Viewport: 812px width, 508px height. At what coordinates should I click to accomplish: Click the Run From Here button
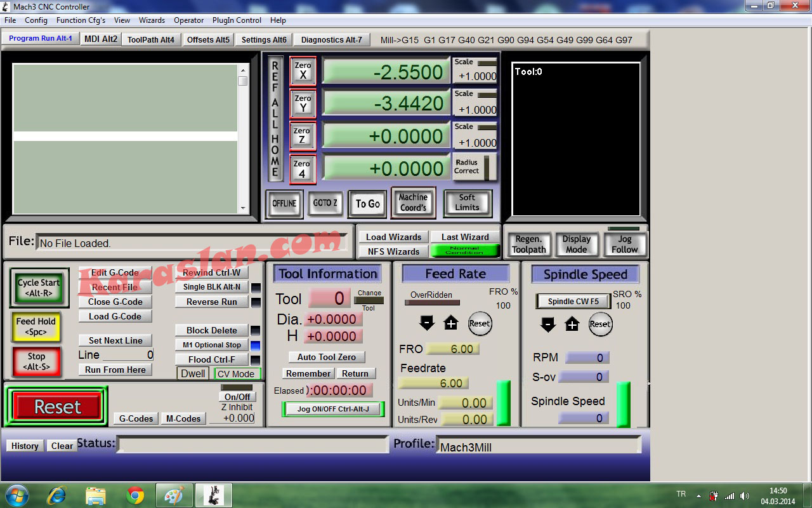coord(115,370)
